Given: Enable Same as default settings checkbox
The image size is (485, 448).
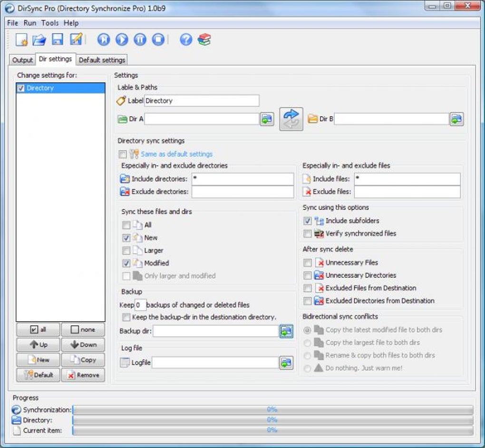Looking at the screenshot, I should (x=123, y=154).
